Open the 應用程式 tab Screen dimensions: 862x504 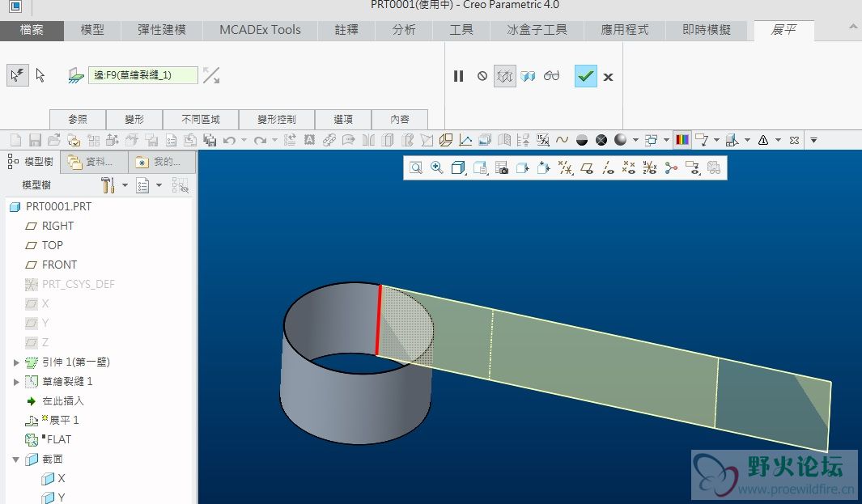(x=625, y=30)
